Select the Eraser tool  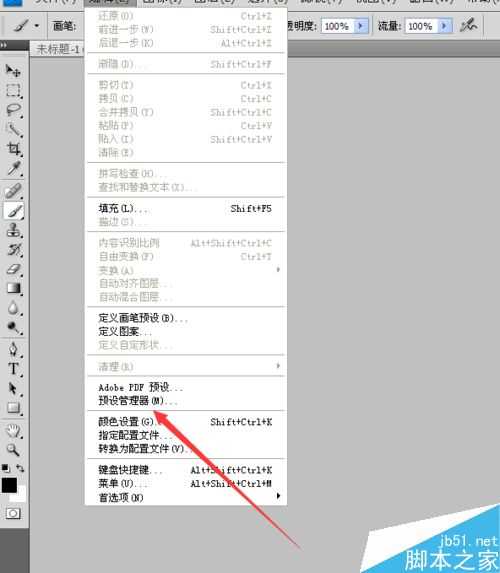click(13, 269)
